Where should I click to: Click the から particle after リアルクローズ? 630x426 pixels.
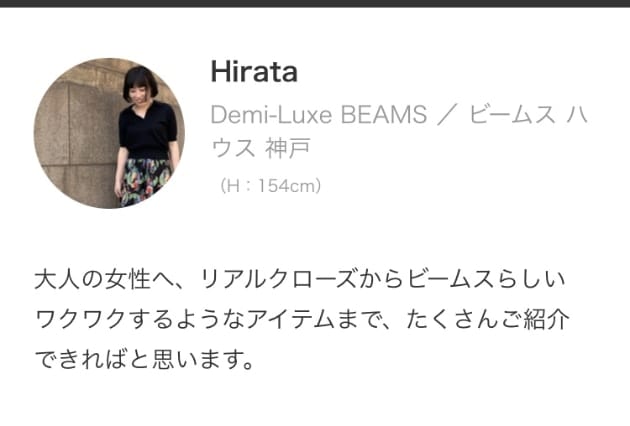pyautogui.click(x=381, y=279)
